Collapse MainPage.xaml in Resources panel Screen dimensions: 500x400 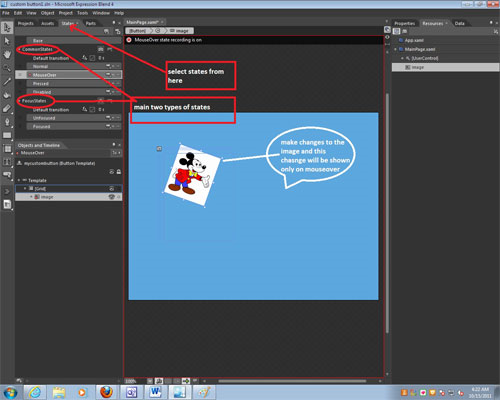[396, 49]
